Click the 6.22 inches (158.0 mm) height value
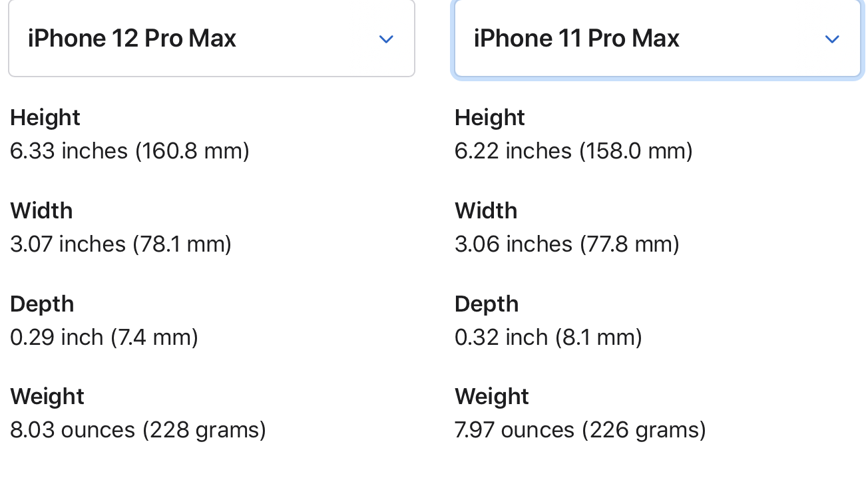 574,151
